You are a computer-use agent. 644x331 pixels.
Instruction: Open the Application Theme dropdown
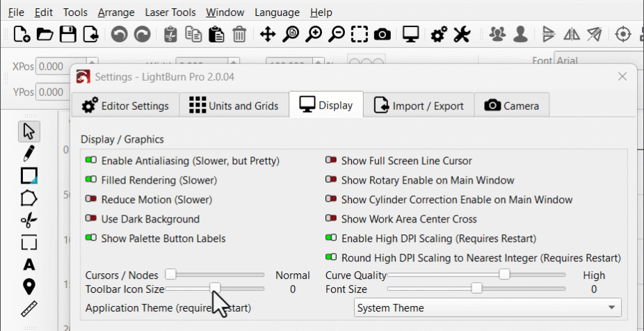coord(487,307)
